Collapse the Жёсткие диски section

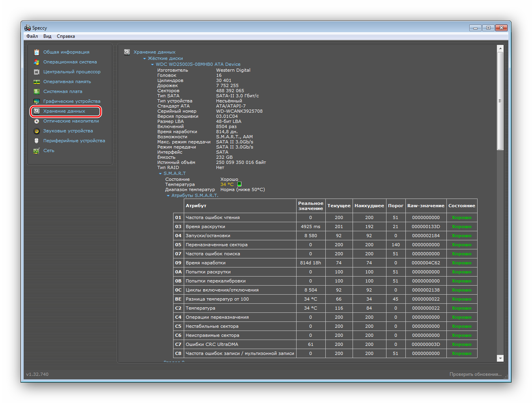[144, 58]
